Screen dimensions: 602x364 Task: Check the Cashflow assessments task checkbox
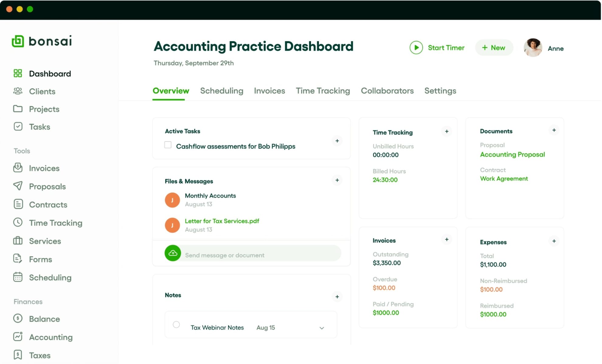click(168, 145)
